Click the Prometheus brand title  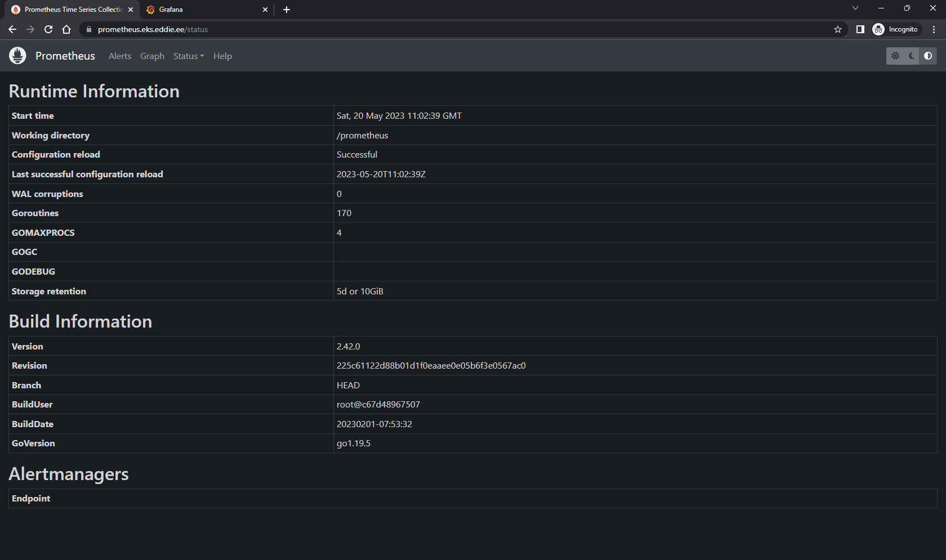click(x=65, y=56)
